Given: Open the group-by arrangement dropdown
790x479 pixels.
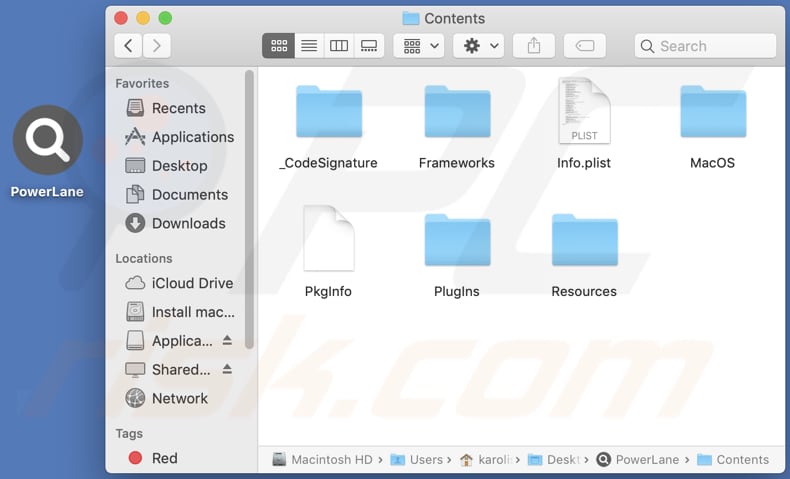Looking at the screenshot, I should coord(419,46).
